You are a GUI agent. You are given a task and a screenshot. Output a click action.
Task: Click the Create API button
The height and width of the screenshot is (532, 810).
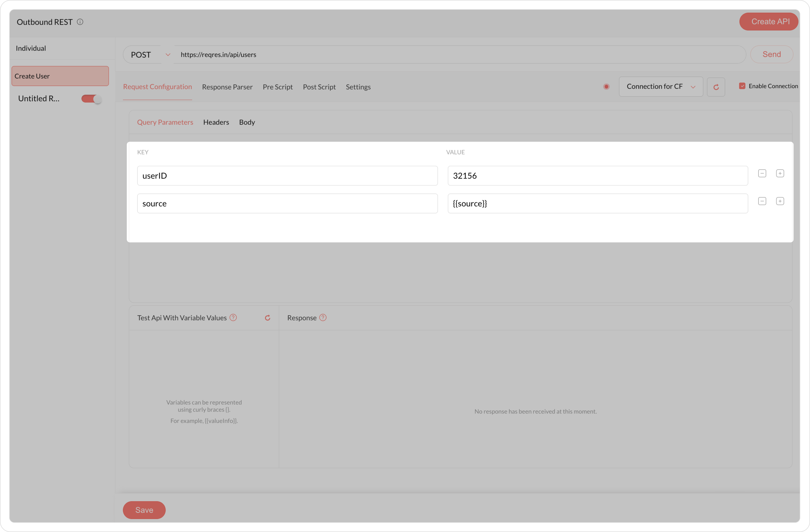(770, 22)
